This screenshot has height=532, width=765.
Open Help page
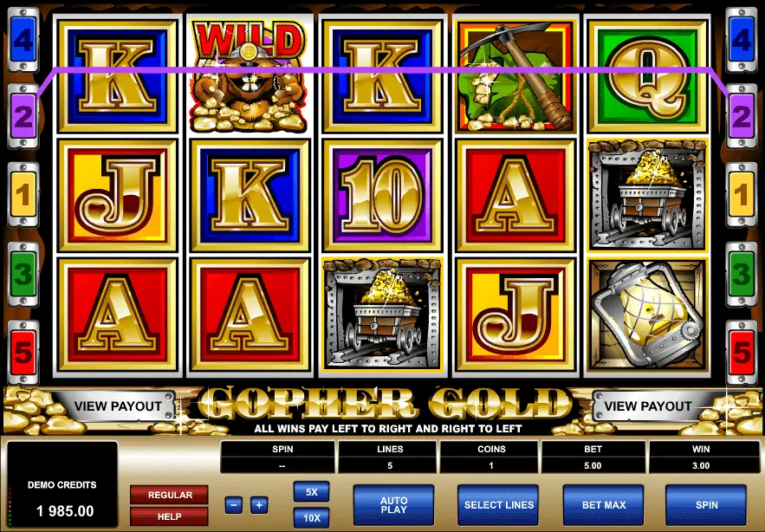click(169, 516)
